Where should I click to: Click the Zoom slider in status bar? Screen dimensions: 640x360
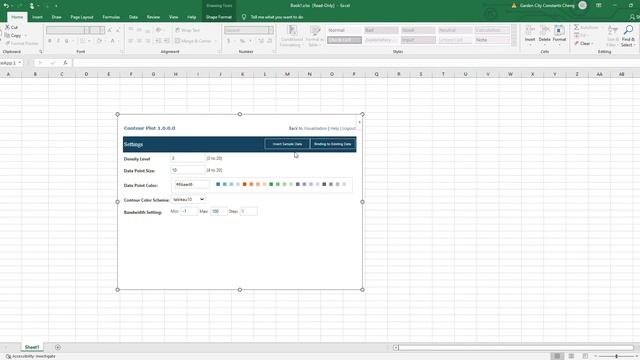pyautogui.click(x=616, y=356)
